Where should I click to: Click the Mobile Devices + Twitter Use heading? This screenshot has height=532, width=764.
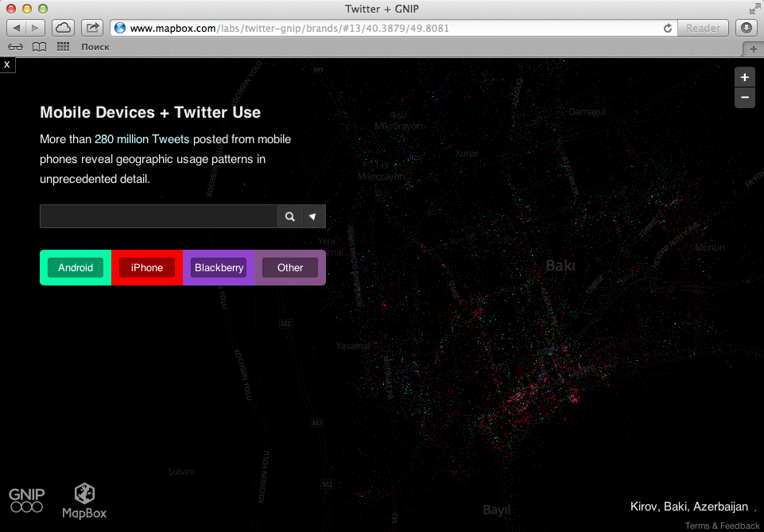pos(150,112)
